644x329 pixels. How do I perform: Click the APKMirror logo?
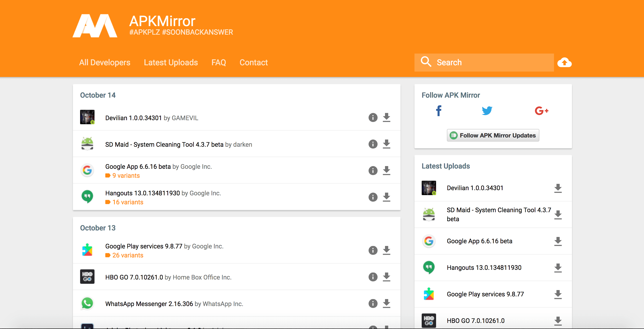(x=95, y=25)
